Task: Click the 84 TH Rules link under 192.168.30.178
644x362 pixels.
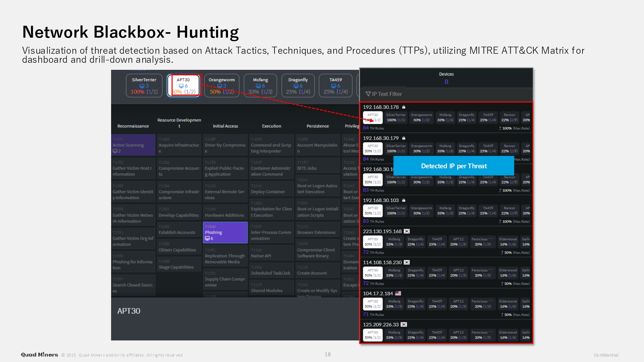Action: click(374, 128)
